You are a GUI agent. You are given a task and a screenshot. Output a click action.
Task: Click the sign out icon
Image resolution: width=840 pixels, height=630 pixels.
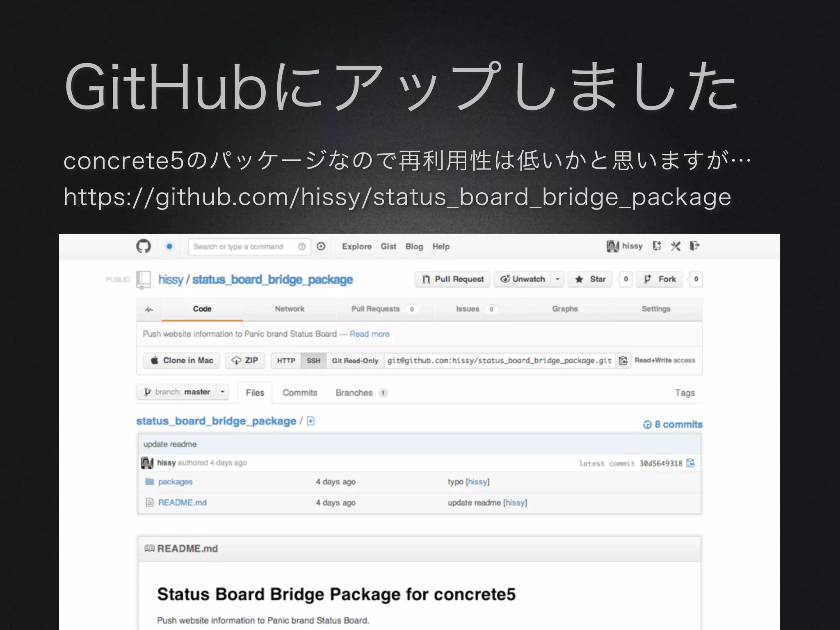pyautogui.click(x=694, y=246)
